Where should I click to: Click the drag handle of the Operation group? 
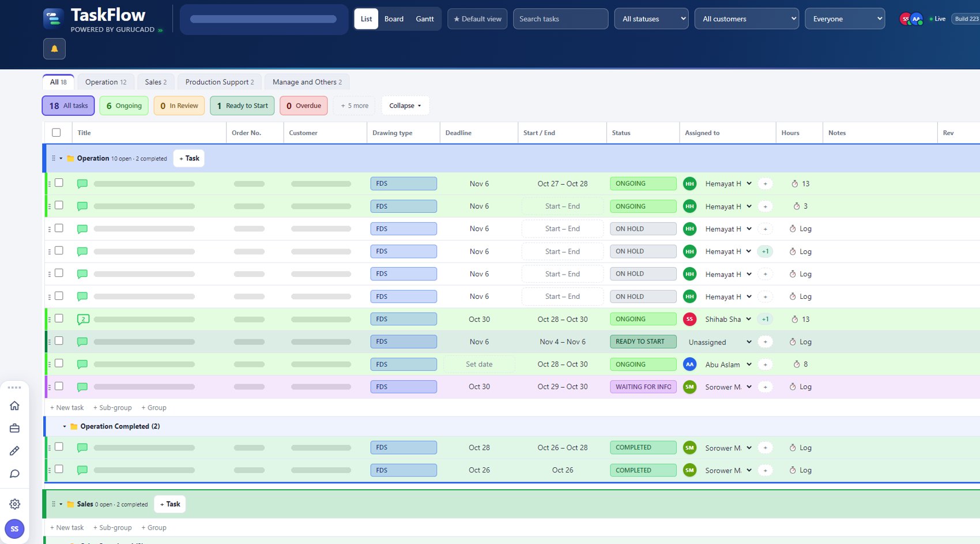coord(54,158)
